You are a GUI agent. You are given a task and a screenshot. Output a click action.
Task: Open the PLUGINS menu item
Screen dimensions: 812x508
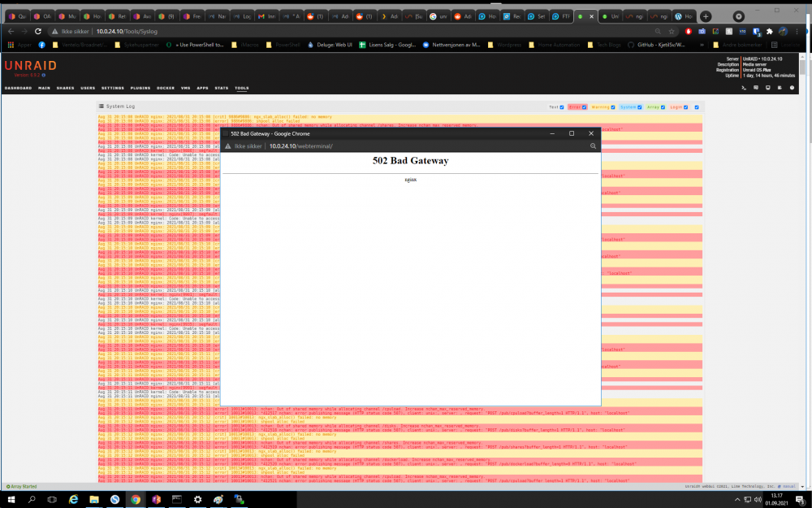tap(140, 88)
